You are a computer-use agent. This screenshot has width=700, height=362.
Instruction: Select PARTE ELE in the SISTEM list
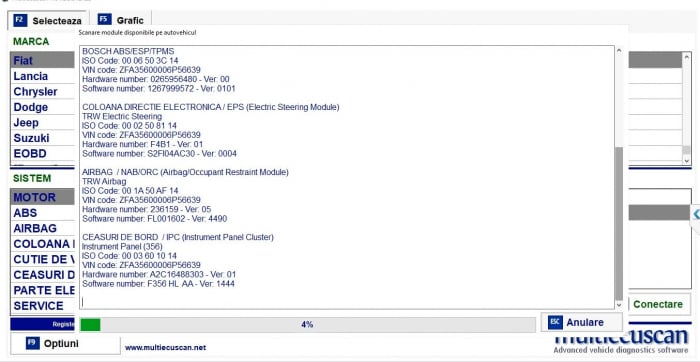(42, 290)
